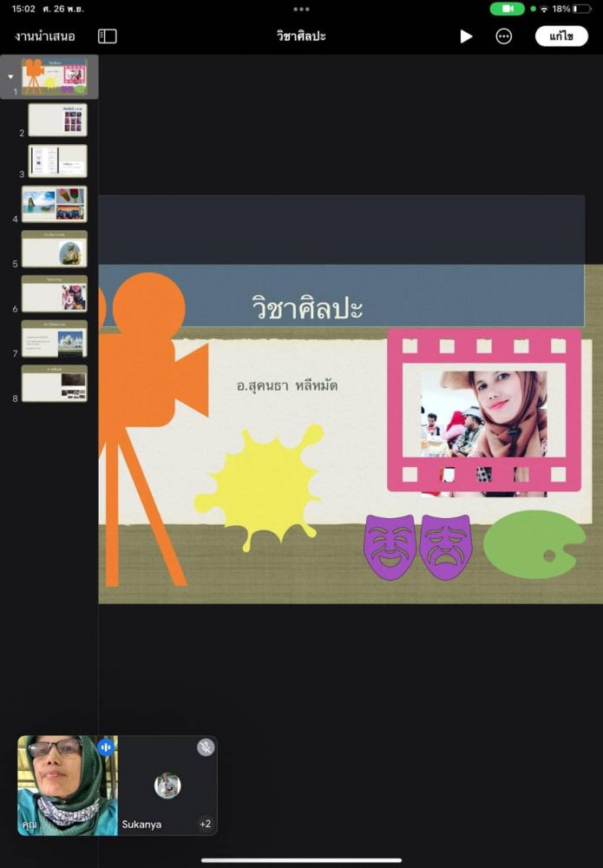Viewport: 603px width, 868px height.
Task: Open slide 8 in the navigator
Action: pyautogui.click(x=54, y=383)
